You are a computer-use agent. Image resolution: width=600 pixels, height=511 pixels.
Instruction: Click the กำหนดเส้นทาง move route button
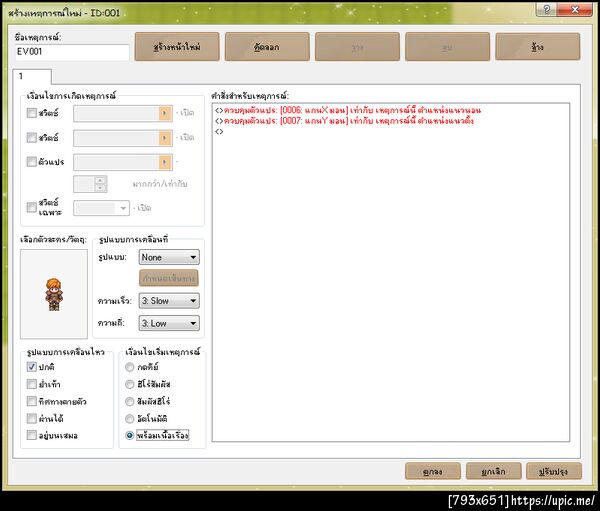pyautogui.click(x=169, y=278)
